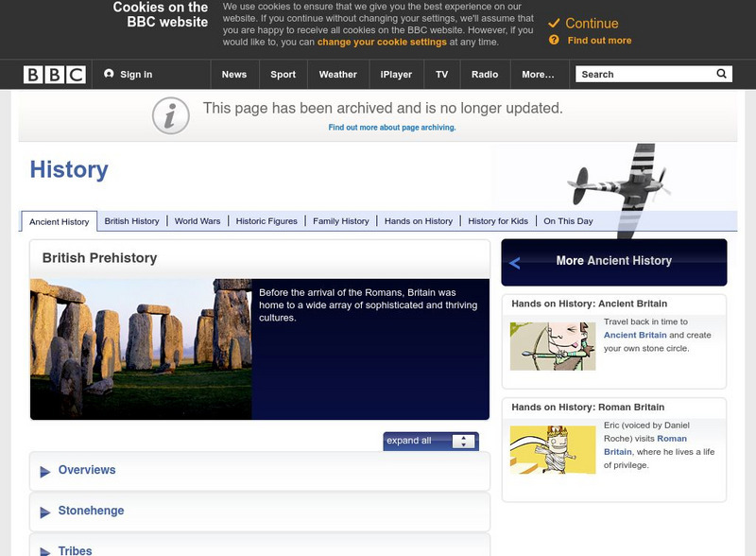Open the Family History tab
Viewport: 756px width, 556px height.
click(x=341, y=221)
